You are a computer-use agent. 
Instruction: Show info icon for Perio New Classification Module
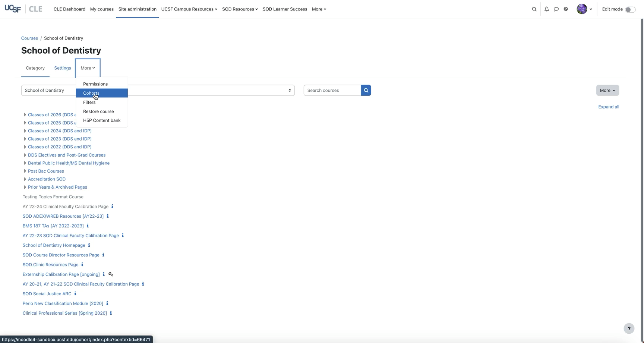(107, 303)
